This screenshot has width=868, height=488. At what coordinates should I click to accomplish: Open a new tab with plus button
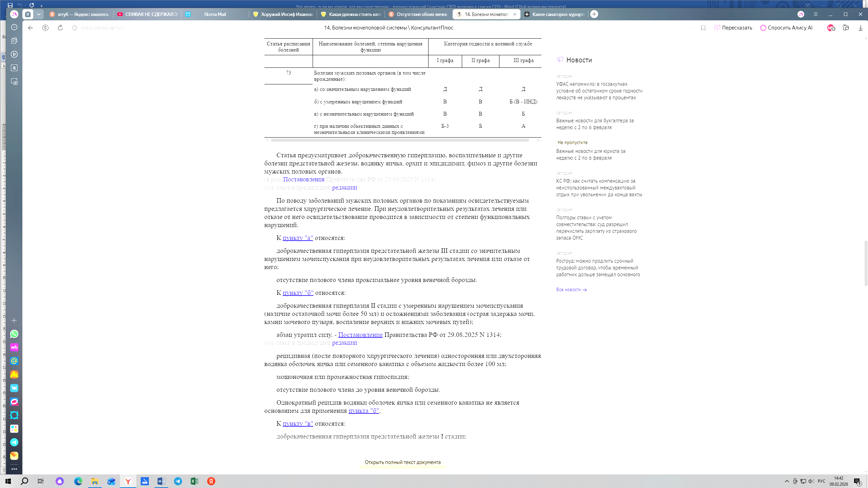click(x=594, y=14)
